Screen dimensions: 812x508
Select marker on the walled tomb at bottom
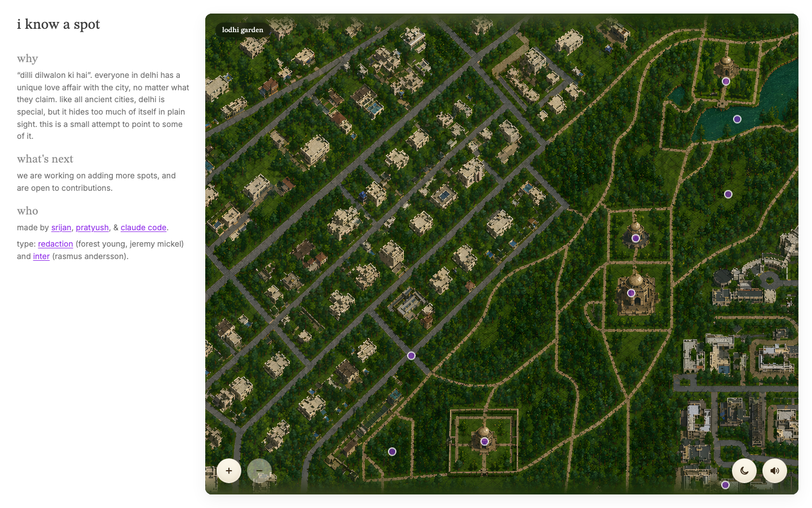(x=484, y=441)
